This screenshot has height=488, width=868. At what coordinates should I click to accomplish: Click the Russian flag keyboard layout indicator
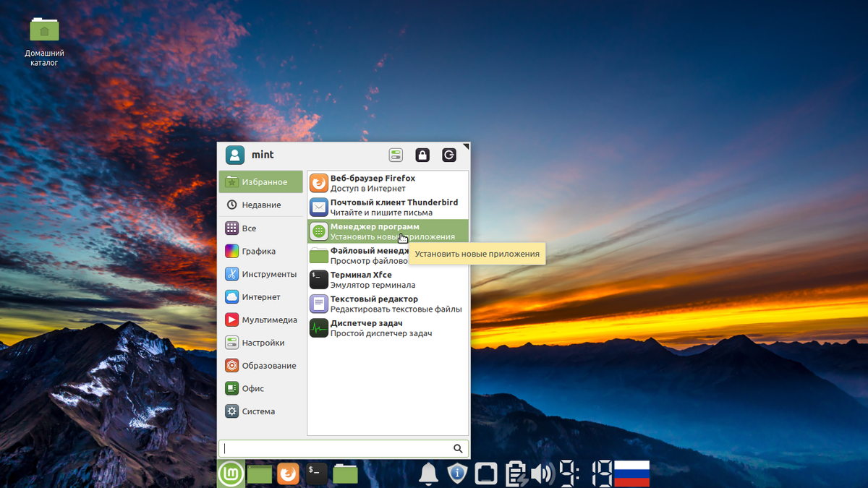(631, 474)
